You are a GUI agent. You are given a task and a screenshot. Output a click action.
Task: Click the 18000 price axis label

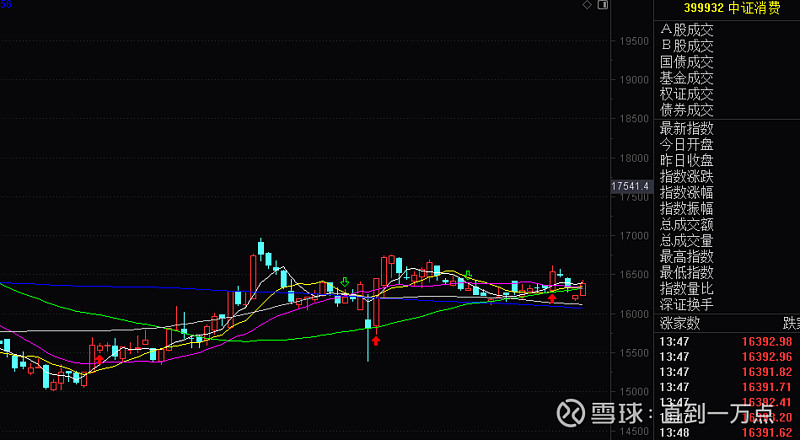[x=634, y=158]
